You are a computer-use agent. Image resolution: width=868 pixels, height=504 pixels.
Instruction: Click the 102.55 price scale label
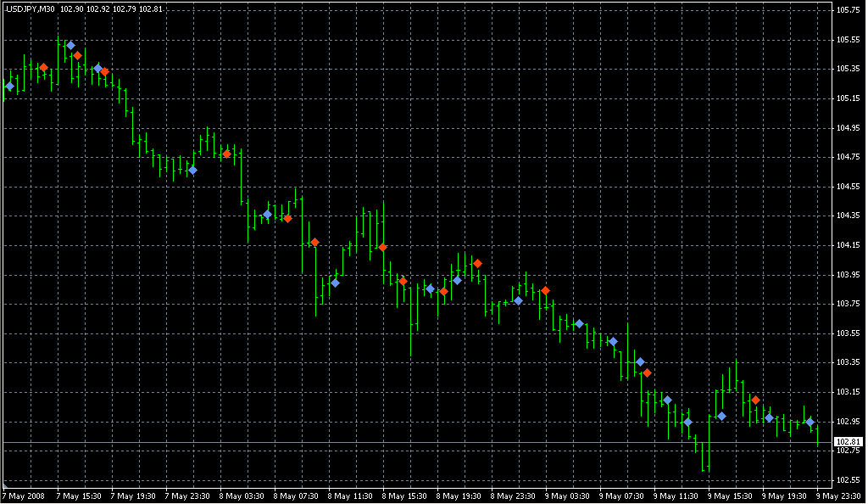[x=847, y=480]
